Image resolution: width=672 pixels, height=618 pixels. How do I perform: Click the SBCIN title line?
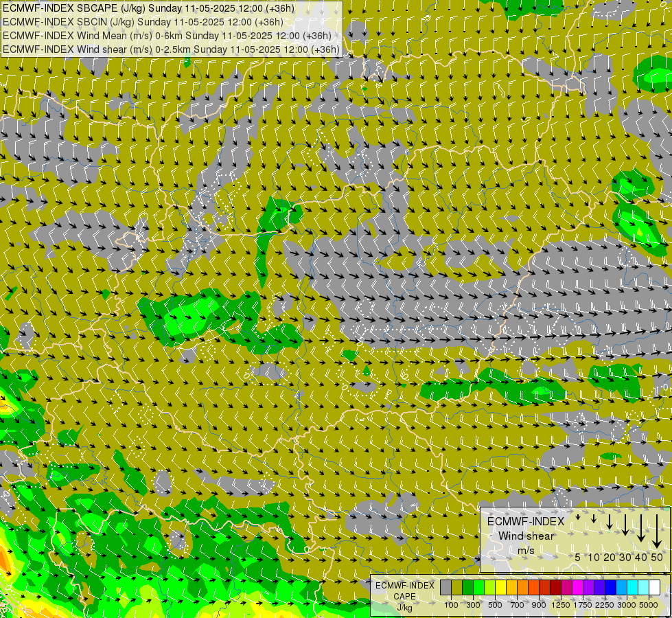pyautogui.click(x=143, y=22)
